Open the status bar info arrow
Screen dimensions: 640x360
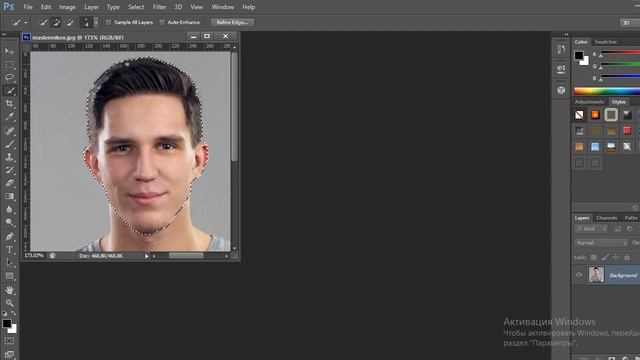(x=147, y=256)
